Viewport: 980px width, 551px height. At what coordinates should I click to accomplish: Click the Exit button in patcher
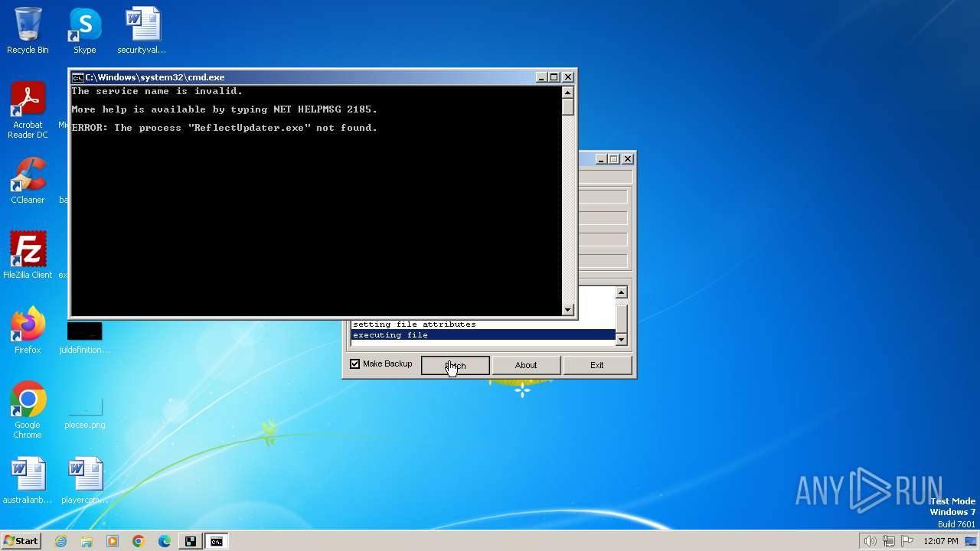597,365
